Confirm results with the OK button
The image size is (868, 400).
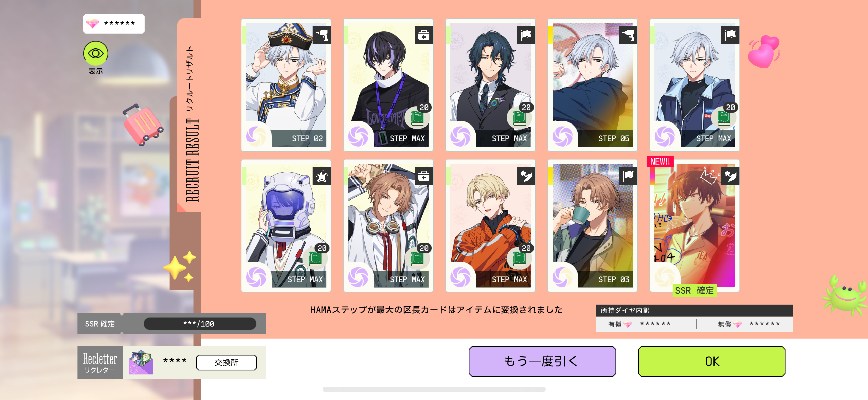click(x=711, y=361)
